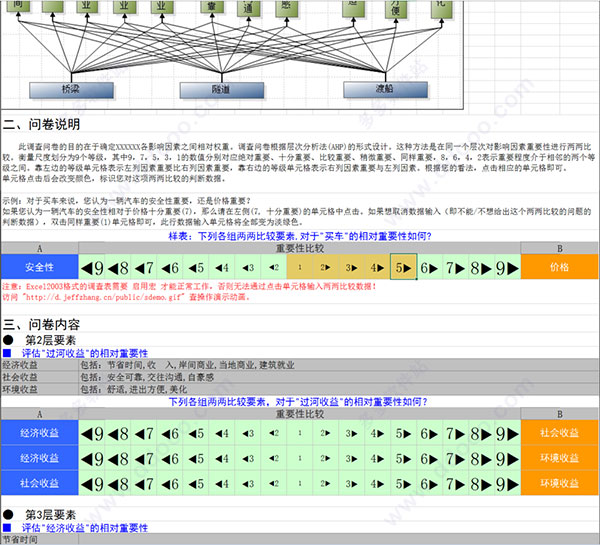This screenshot has height=545, width=600.
Task: Choose right-pointing 6 in 社会收益 vs 环境收益 row
Action: (x=430, y=484)
